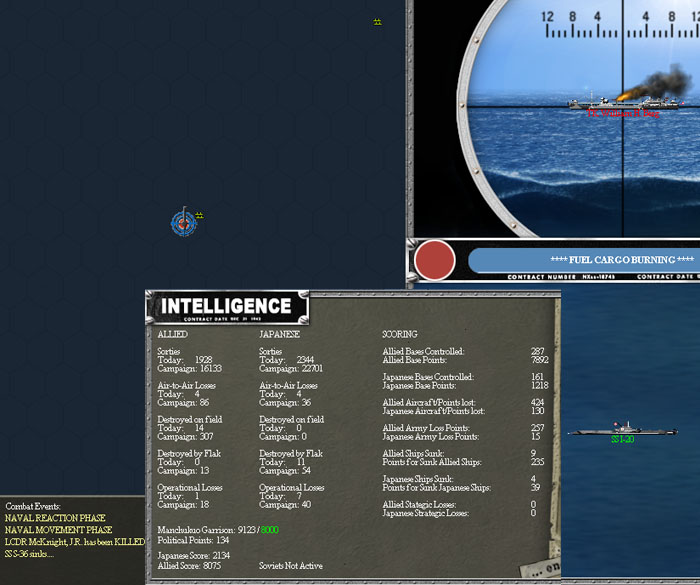Click 'Points for Sunk Allied Ships' value 235

click(538, 462)
